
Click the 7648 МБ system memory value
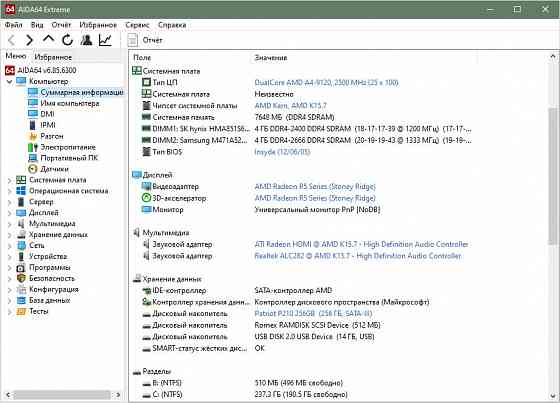(294, 117)
